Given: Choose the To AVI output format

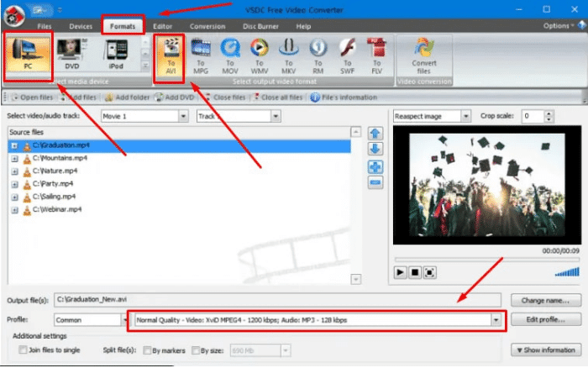Looking at the screenshot, I should (171, 57).
